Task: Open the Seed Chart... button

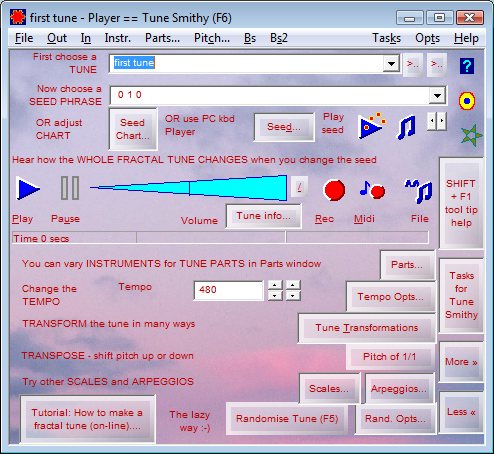Action: pyautogui.click(x=133, y=129)
